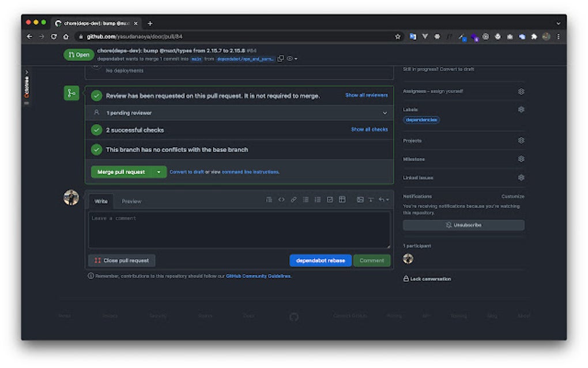Click the dependabot source branch label
Image resolution: width=588 pixels, height=368 pixels.
(245, 59)
